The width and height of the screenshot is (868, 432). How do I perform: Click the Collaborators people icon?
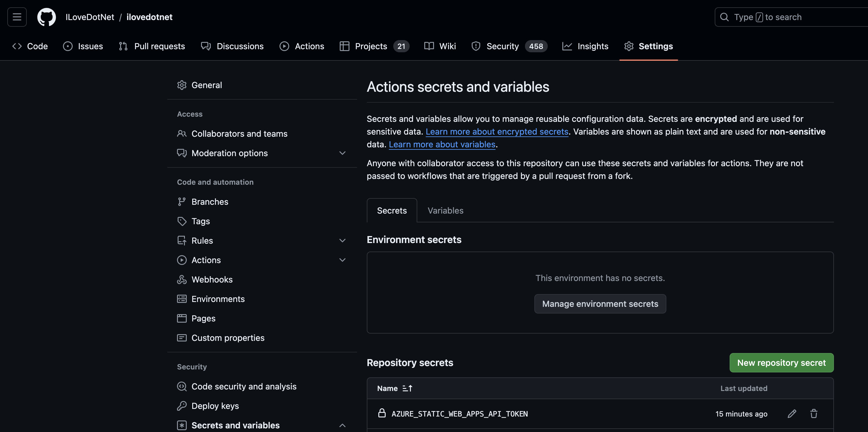182,134
